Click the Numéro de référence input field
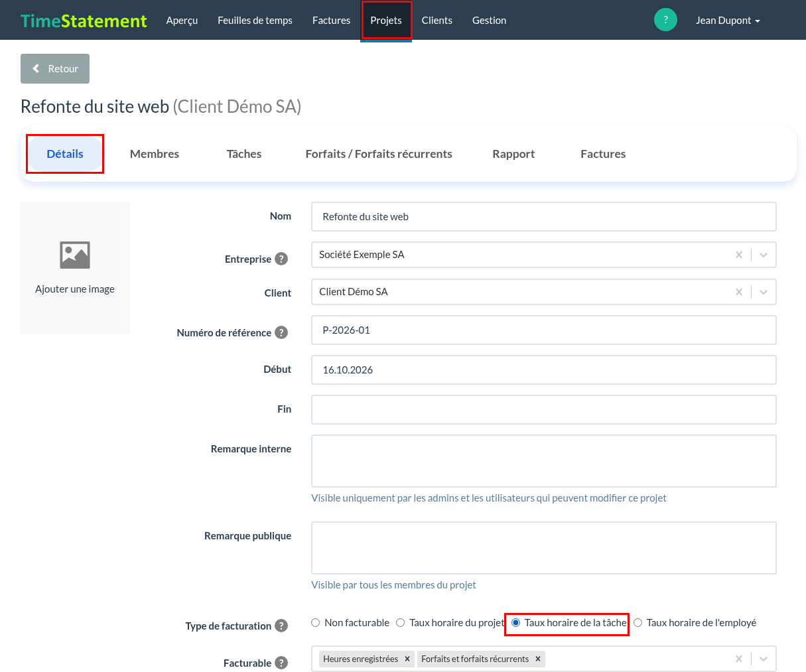 point(544,330)
